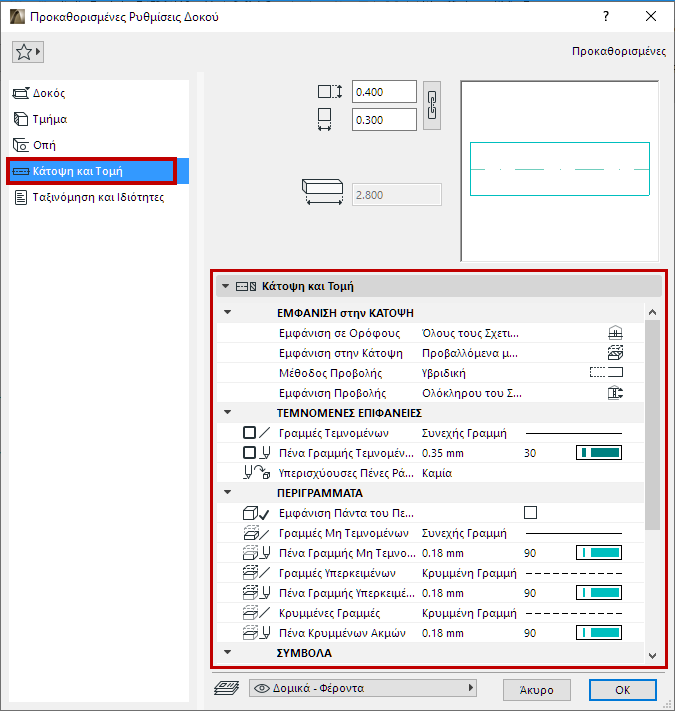Screen dimensions: 675x711
Task: Collapse ΤΕΜΝΟΜΕΝΕΣ ΕΠΙΦΑΝΕΙΕΣ section
Action: (x=228, y=413)
